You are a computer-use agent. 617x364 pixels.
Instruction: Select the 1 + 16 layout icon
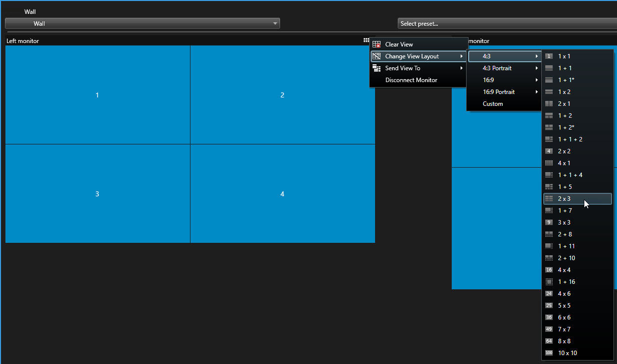(x=549, y=282)
